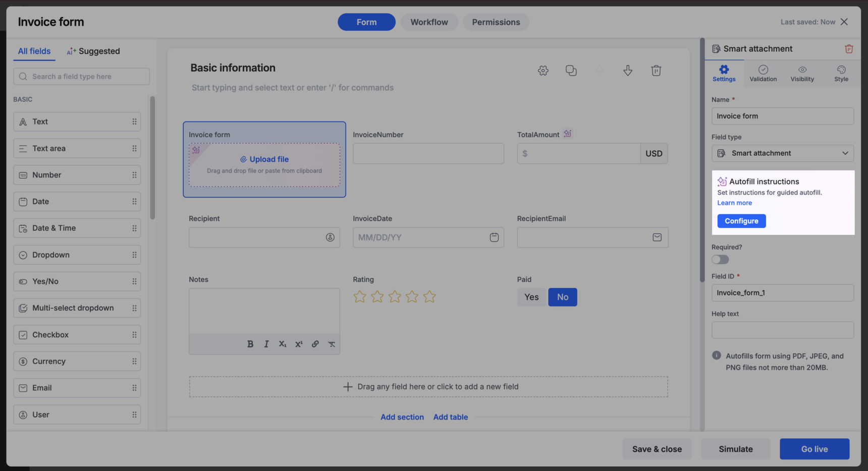Click subscript icon in Notes editor

click(283, 344)
